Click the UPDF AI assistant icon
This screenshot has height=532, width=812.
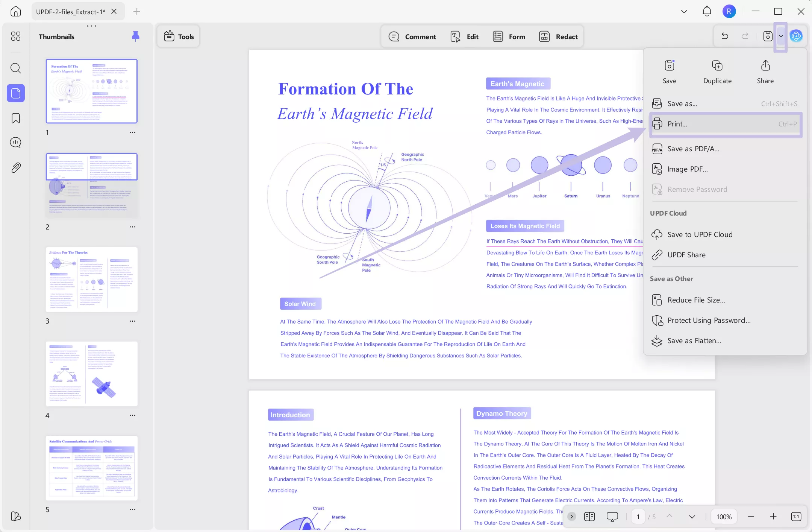click(796, 36)
